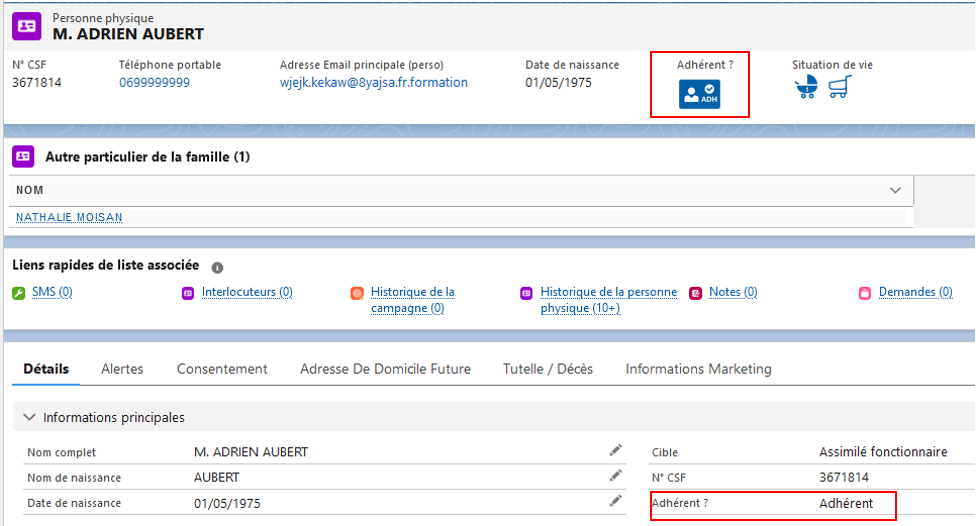Edit Nom de naissance with pencil icon
This screenshot has height=526, width=980.
click(616, 476)
